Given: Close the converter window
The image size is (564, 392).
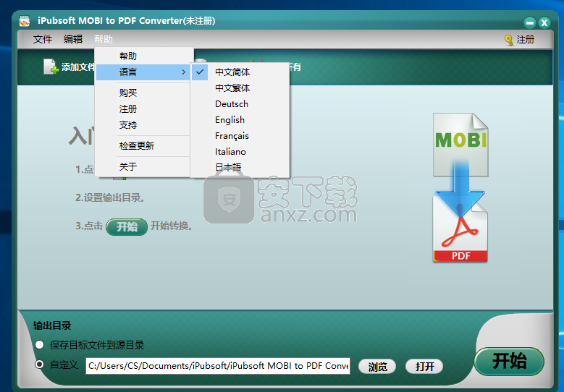Looking at the screenshot, I should (544, 23).
